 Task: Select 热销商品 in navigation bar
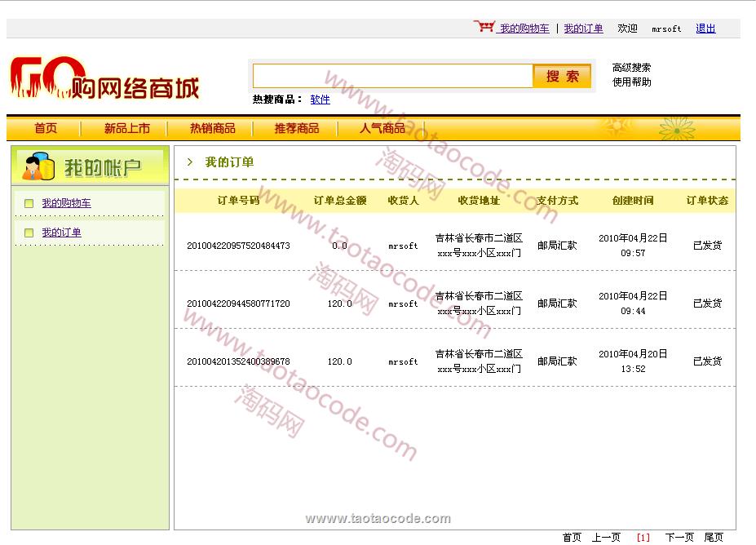[212, 128]
